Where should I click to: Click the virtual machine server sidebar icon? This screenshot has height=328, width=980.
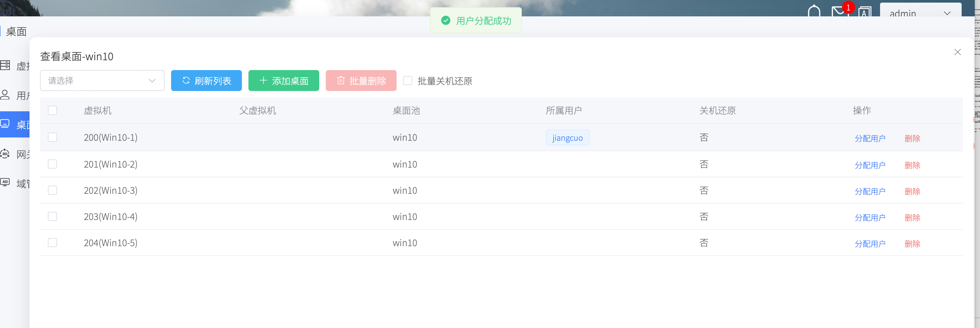5,65
